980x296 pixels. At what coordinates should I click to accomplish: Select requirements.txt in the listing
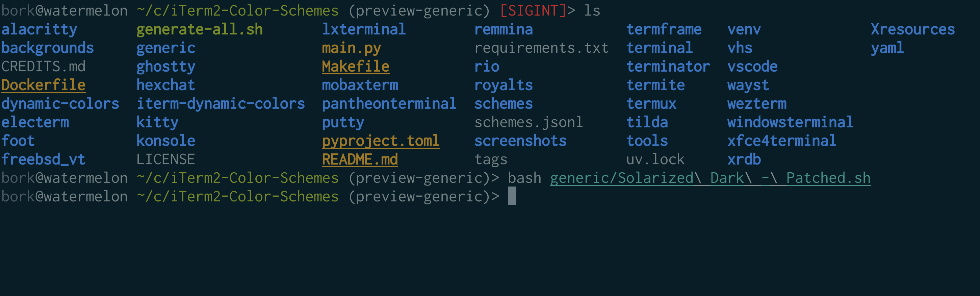541,48
